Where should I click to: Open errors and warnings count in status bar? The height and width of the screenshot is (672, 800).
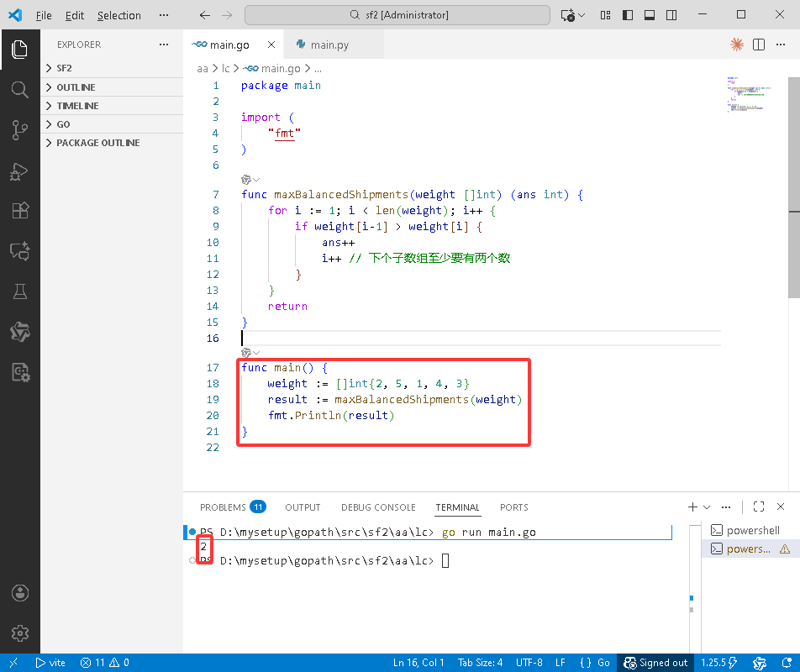coord(104,663)
